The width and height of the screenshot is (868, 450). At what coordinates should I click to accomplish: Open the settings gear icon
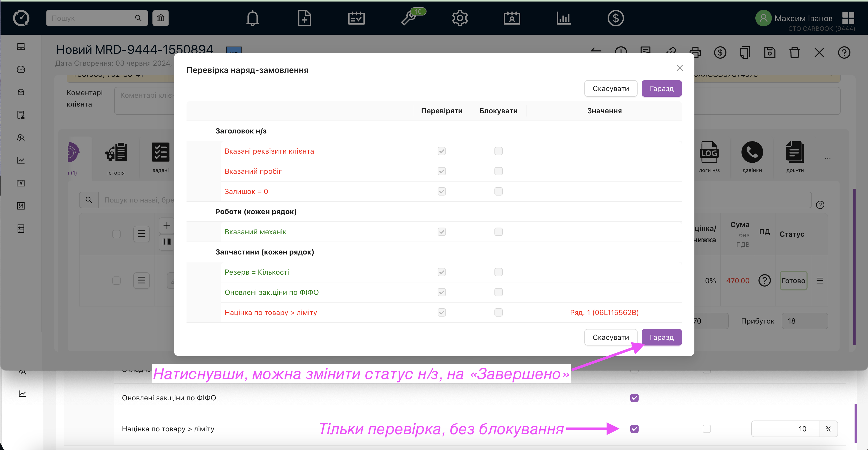[460, 18]
